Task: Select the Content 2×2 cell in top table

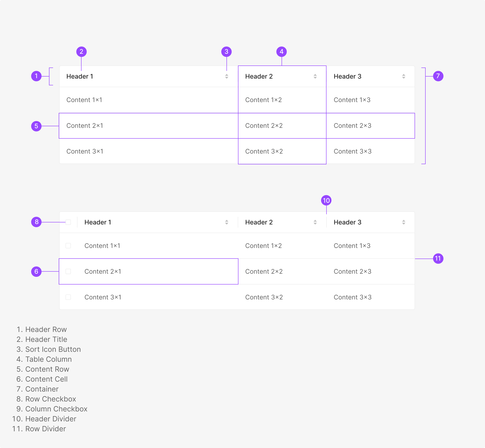Action: click(x=264, y=126)
